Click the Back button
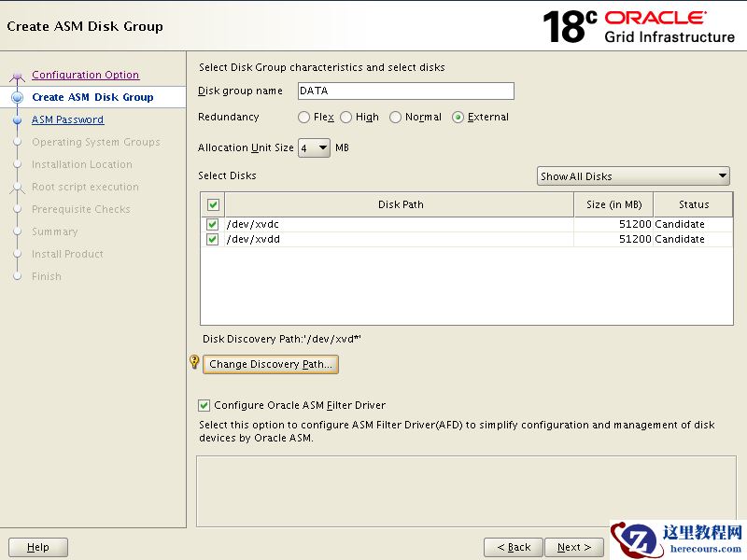 click(x=514, y=547)
